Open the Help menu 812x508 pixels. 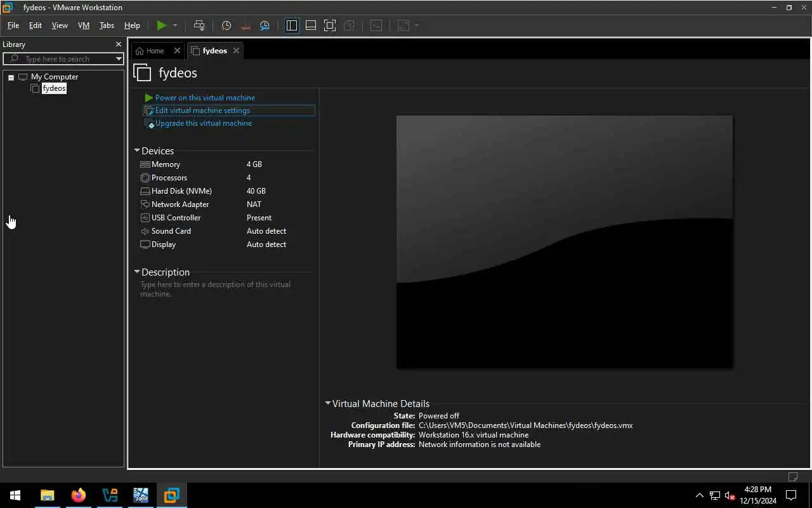[x=132, y=25]
